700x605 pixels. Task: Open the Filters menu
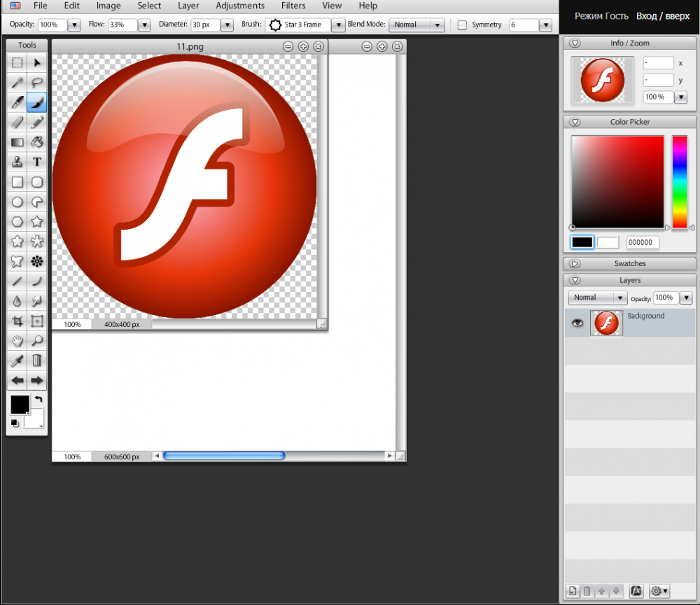coord(293,6)
